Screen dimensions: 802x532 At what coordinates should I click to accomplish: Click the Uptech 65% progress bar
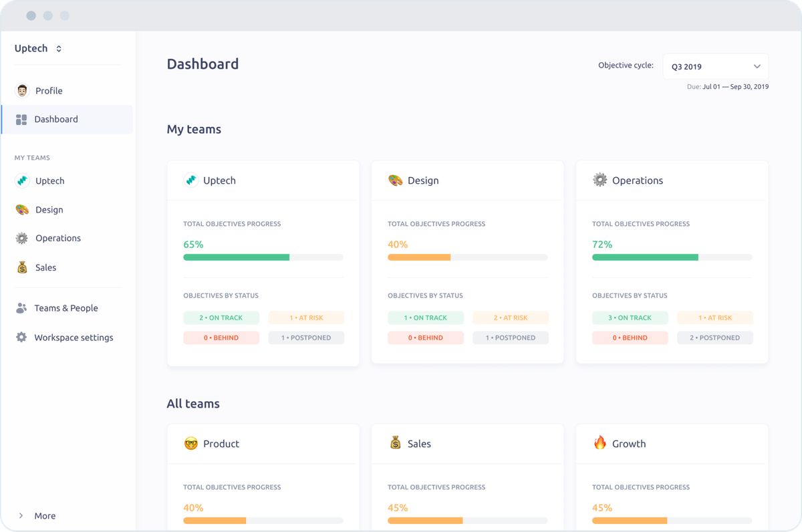[x=263, y=257]
